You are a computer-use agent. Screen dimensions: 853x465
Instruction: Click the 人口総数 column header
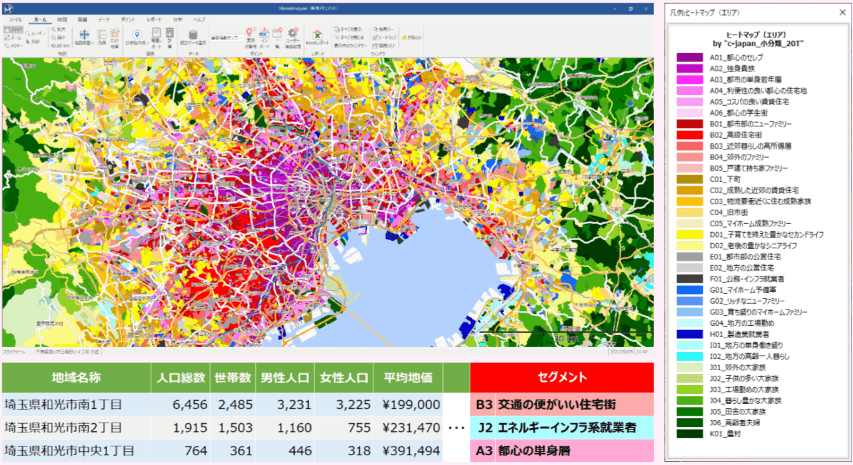181,377
